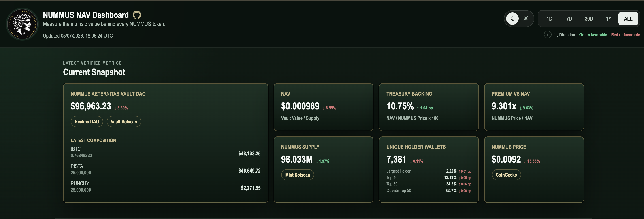Select the ALL time range
The image size is (644, 219).
pyautogui.click(x=628, y=19)
